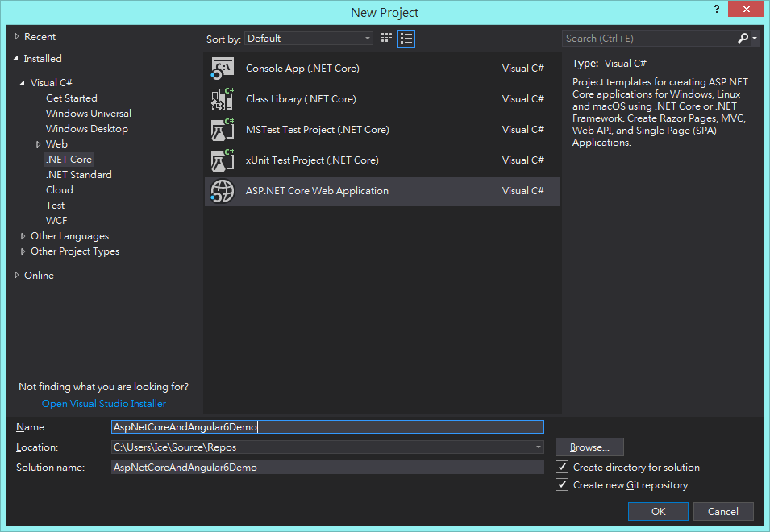Expand the Other Languages node

[23, 236]
